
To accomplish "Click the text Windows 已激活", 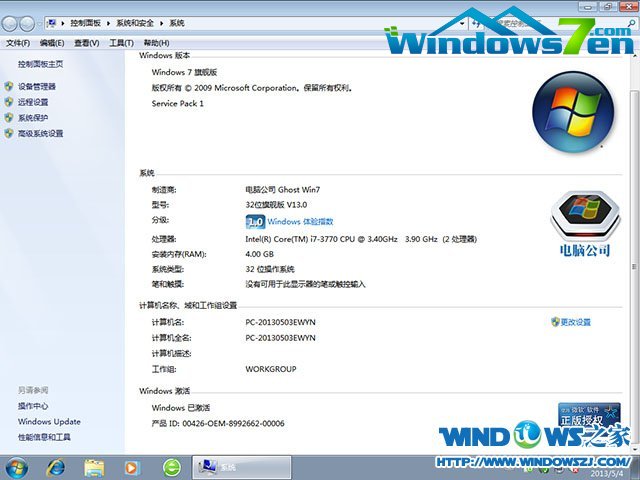I will coord(181,407).
